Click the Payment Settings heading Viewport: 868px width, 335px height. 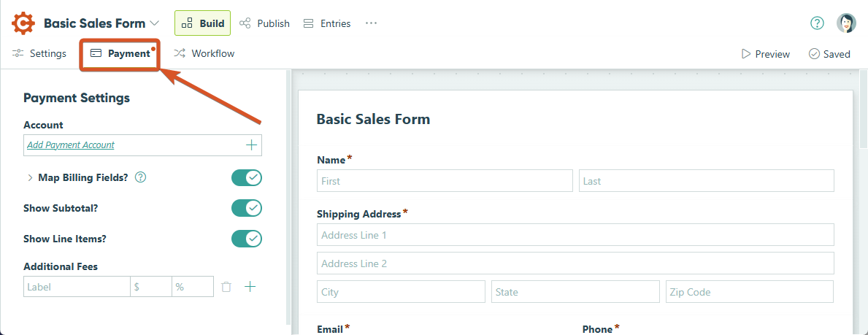pyautogui.click(x=77, y=98)
